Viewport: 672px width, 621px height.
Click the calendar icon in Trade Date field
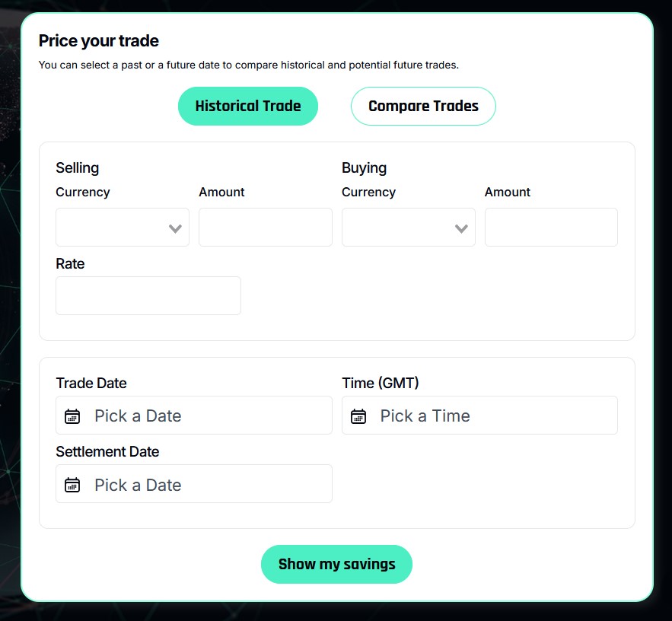point(72,416)
